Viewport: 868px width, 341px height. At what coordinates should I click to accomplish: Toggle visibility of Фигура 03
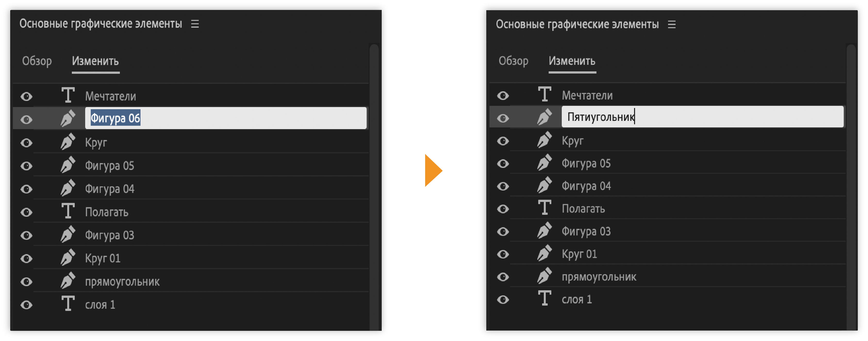26,235
